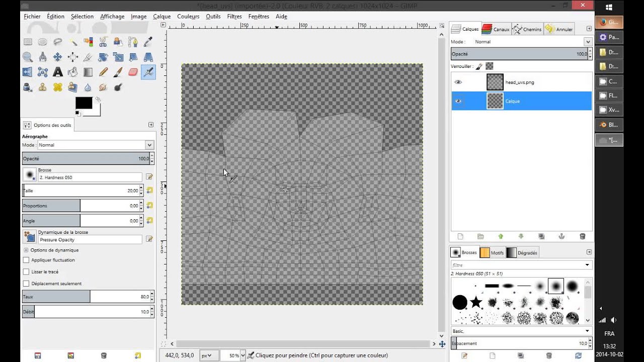
Task: Enable Appliquer fluctuation checkbox
Action: pyautogui.click(x=26, y=260)
